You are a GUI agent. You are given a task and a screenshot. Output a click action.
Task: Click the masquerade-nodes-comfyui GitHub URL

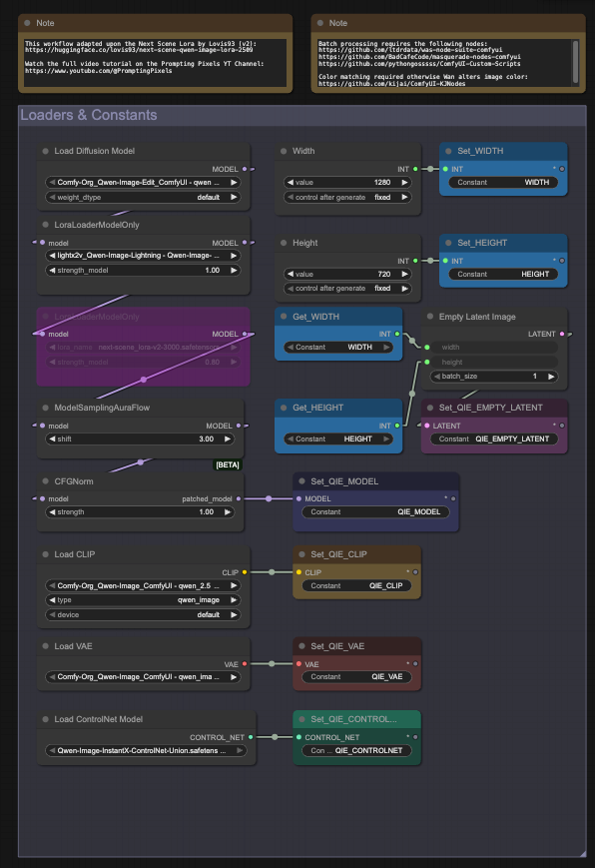(419, 57)
